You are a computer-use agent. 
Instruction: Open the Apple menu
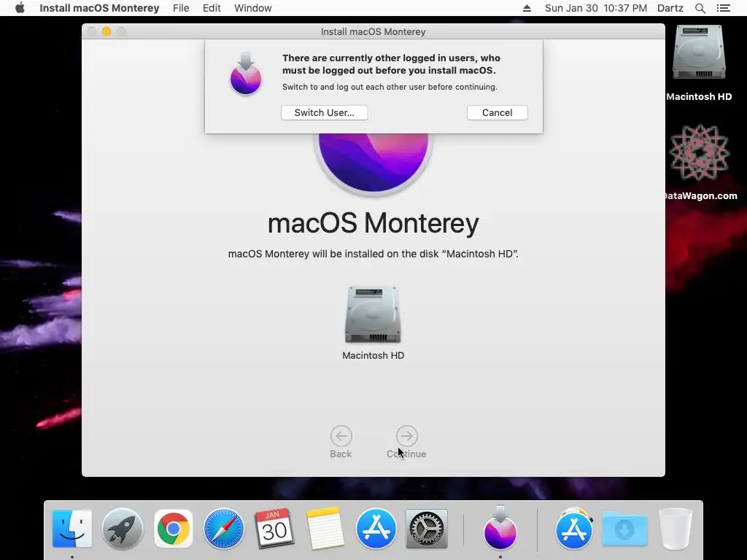point(20,8)
